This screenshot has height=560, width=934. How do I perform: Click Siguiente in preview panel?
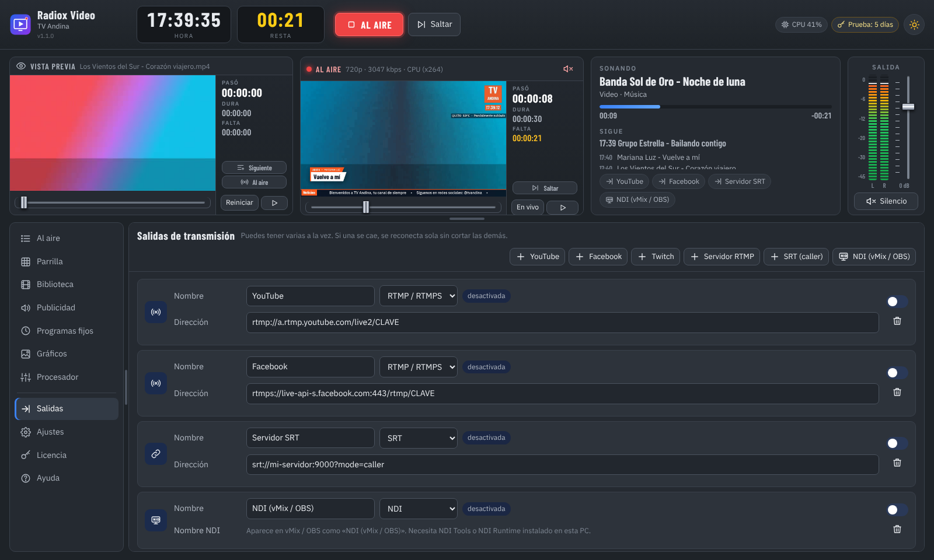(254, 168)
